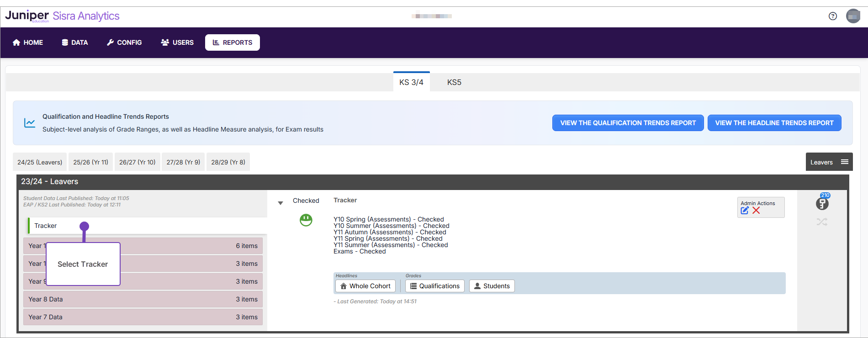Collapse the Checked column arrow
This screenshot has height=338, width=868.
[x=281, y=203]
